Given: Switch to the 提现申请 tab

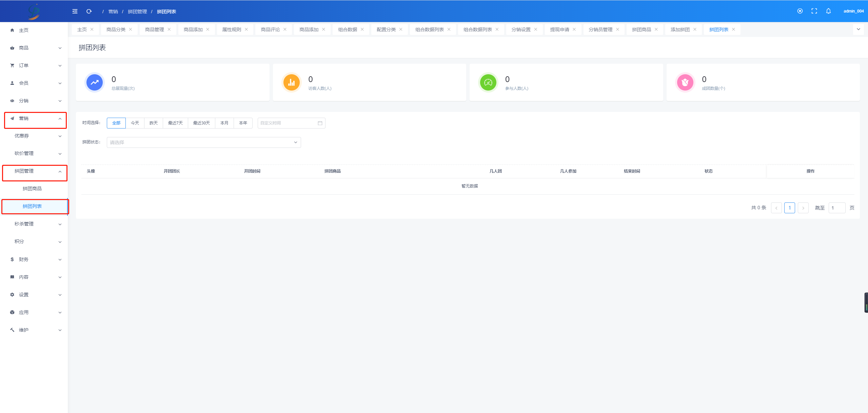Looking at the screenshot, I should 559,29.
